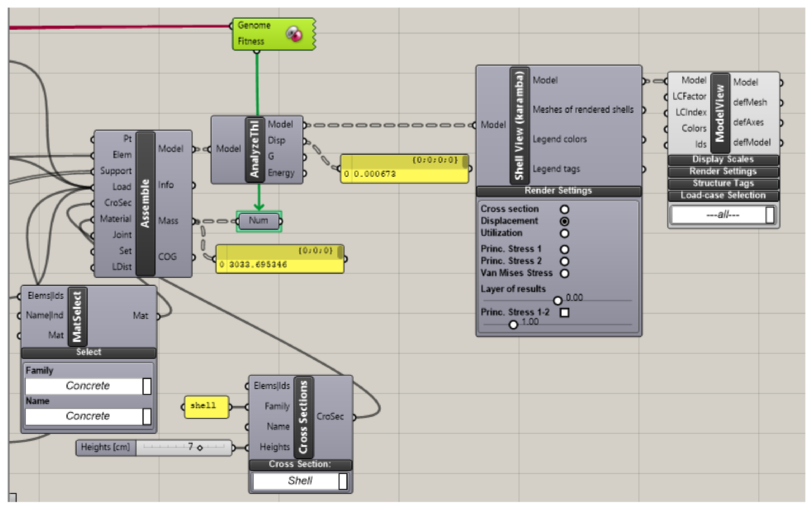The image size is (812, 511).
Task: Click the Heights [cm] number slider
Action: coord(154,447)
